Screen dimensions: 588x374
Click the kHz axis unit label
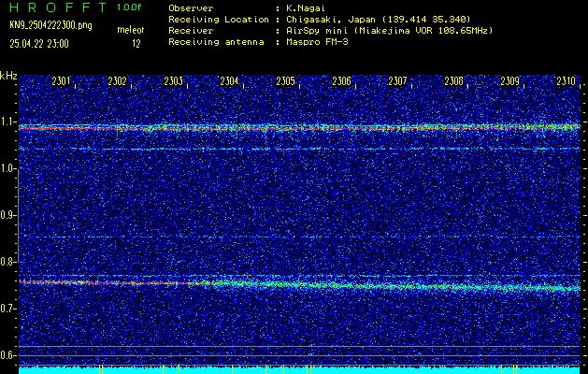8,76
